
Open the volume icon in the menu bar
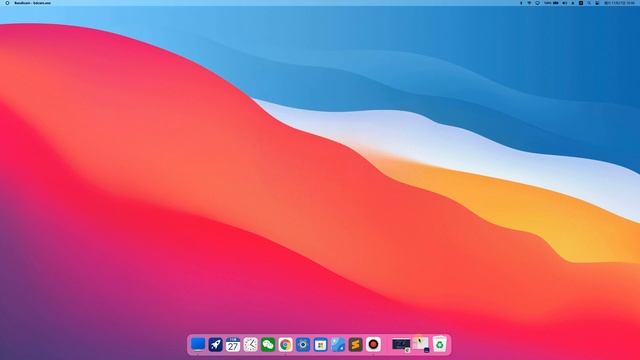(565, 3)
